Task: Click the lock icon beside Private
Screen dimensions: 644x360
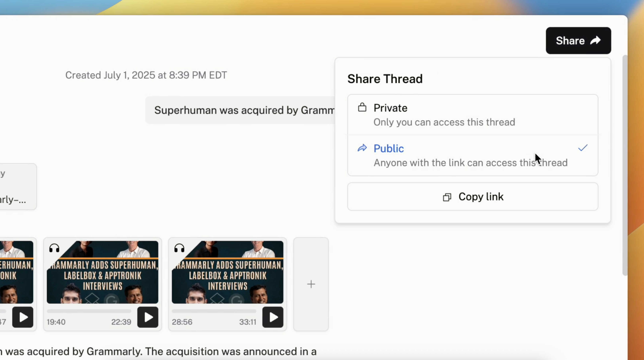Action: [x=362, y=108]
